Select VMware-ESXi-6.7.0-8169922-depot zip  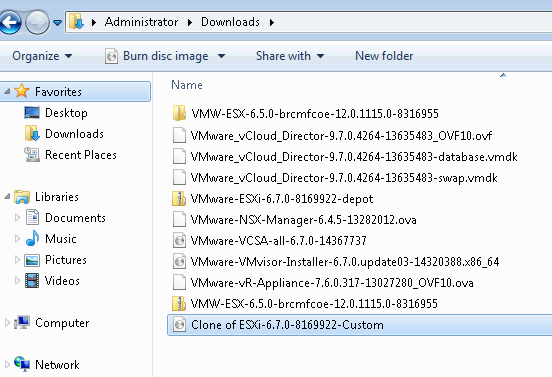[282, 199]
